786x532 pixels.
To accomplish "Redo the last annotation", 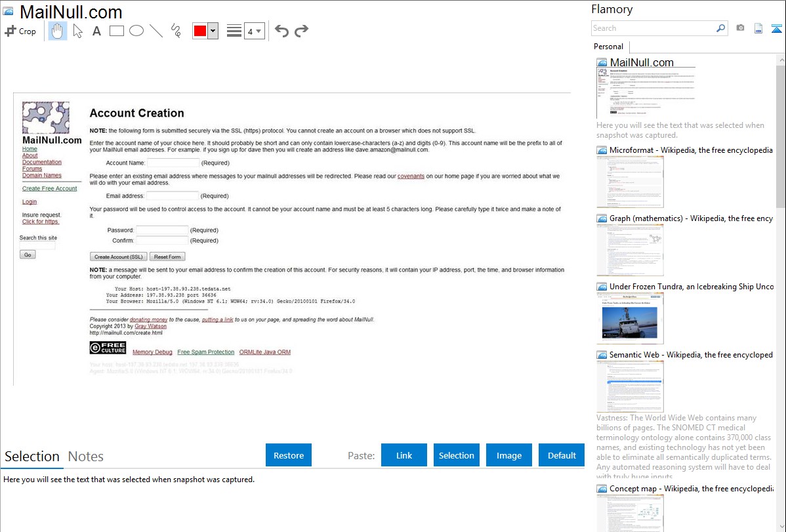I will [301, 31].
